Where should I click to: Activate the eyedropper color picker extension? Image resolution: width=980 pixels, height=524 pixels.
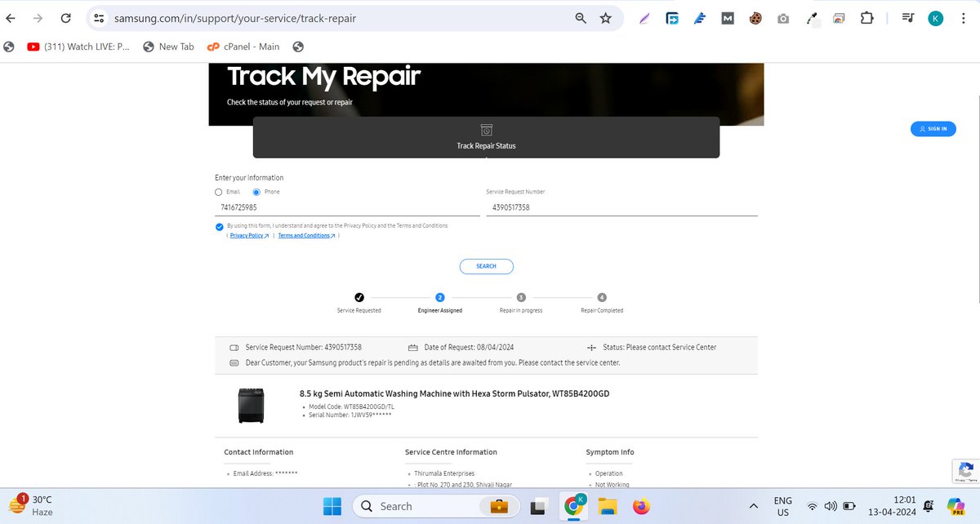click(812, 18)
